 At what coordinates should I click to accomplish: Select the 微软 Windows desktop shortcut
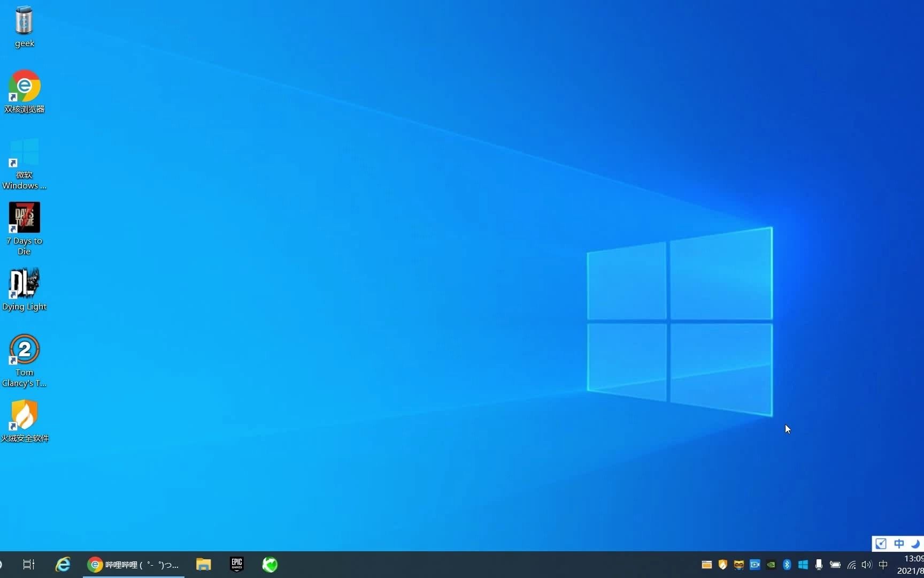24,164
